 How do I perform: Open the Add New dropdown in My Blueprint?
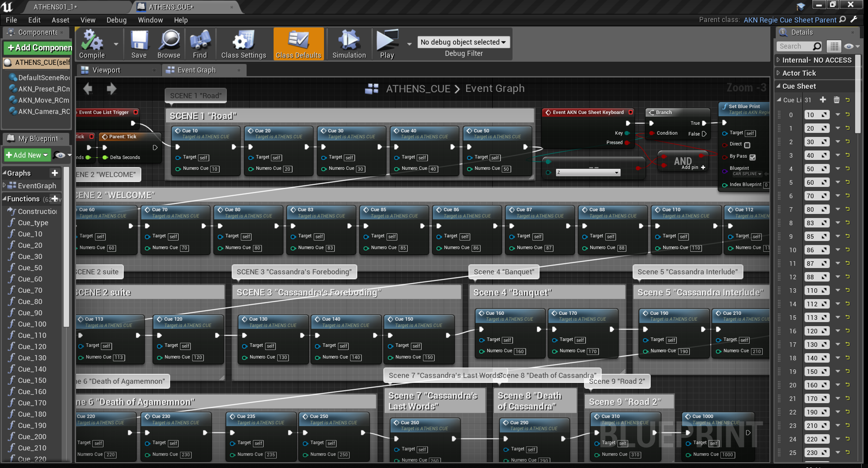pos(27,155)
